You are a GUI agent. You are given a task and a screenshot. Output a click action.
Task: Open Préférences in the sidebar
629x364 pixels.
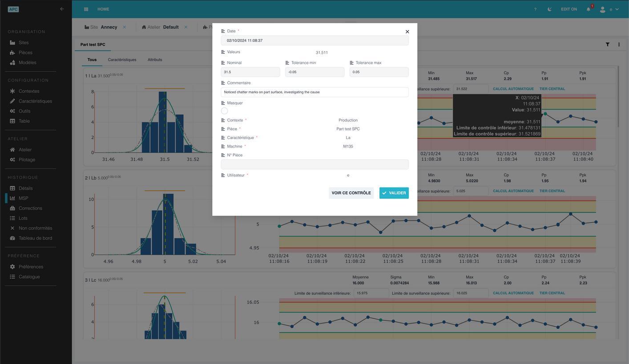(31, 267)
